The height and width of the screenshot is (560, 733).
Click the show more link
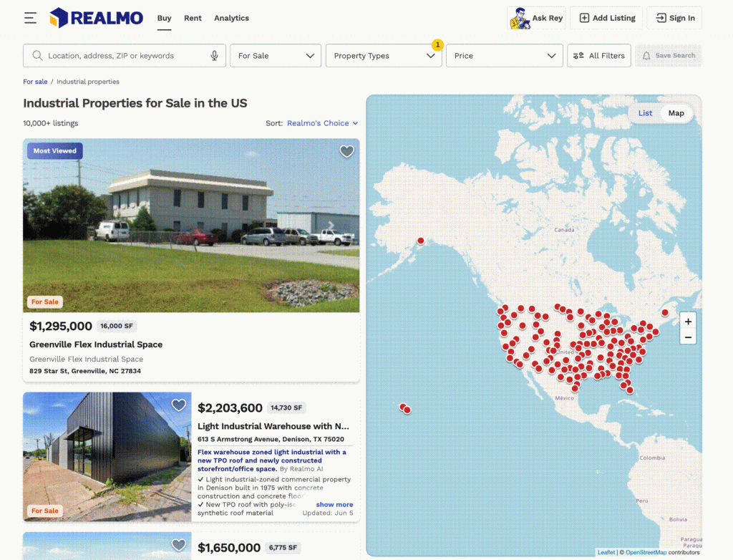[334, 504]
